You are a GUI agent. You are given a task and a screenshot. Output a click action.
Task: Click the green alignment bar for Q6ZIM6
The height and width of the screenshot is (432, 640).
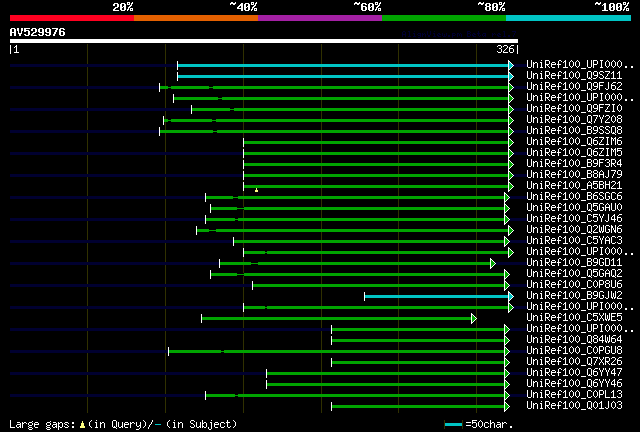(x=376, y=143)
